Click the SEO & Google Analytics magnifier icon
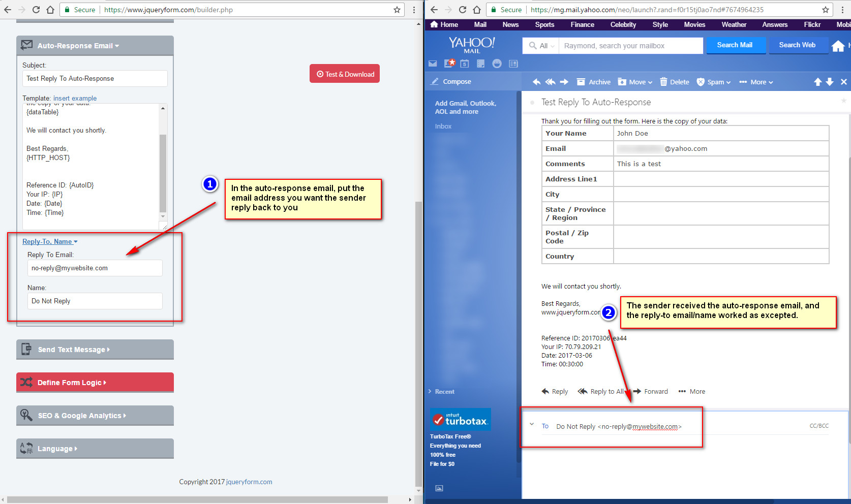Image resolution: width=851 pixels, height=504 pixels. 26,415
